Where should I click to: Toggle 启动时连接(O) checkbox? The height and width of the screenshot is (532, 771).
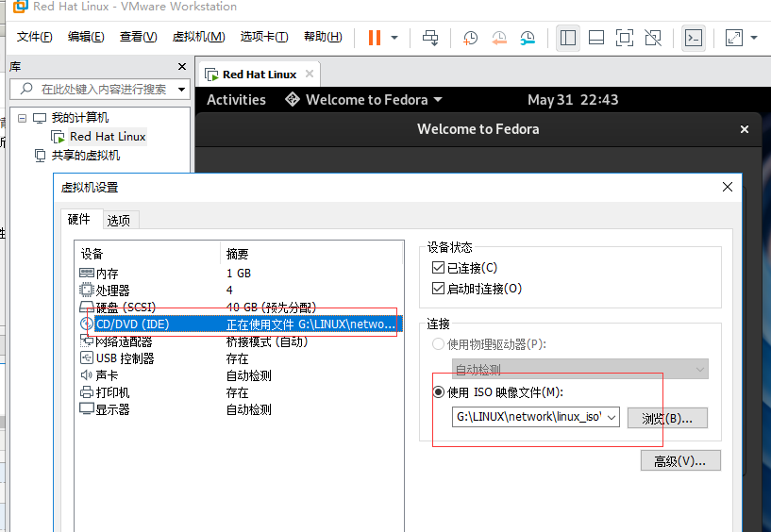pyautogui.click(x=438, y=288)
